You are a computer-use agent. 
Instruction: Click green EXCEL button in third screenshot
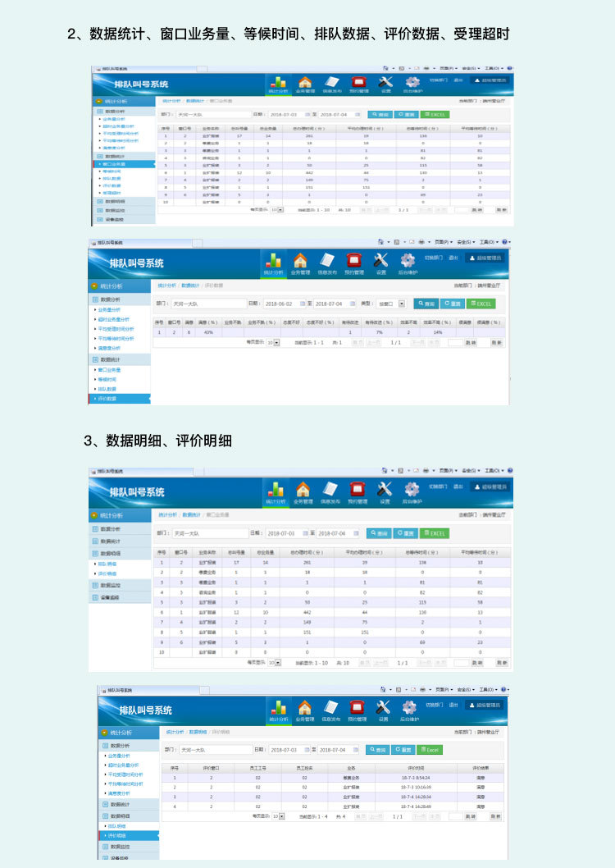pyautogui.click(x=434, y=533)
